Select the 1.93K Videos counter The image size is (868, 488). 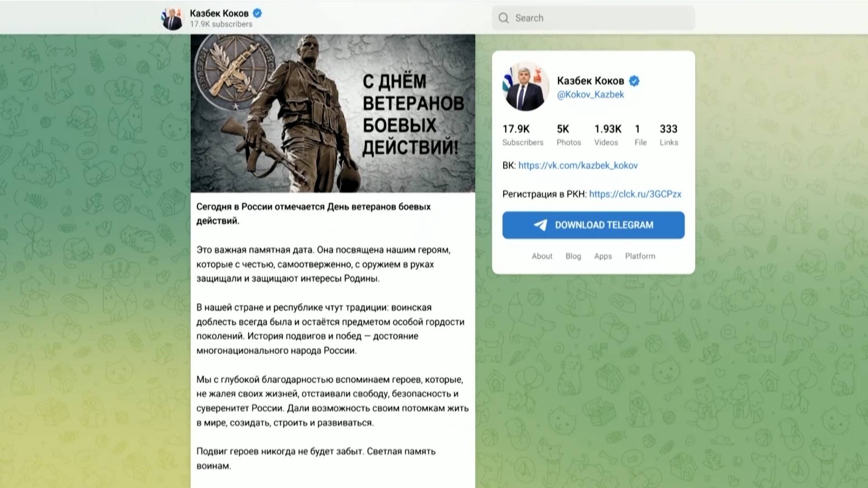[608, 135]
